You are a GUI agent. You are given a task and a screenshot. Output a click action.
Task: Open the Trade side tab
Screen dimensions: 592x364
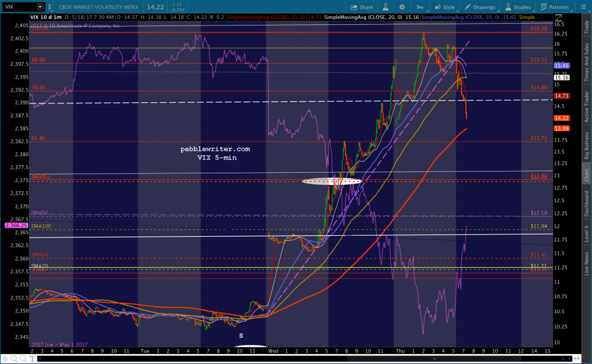coord(587,27)
